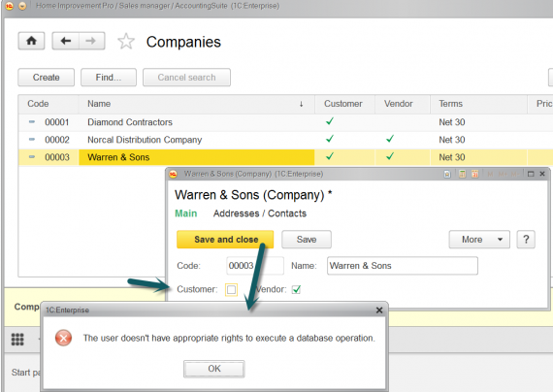The image size is (553, 392).
Task: Enable the Customer checkbox in company form
Action: pyautogui.click(x=231, y=290)
